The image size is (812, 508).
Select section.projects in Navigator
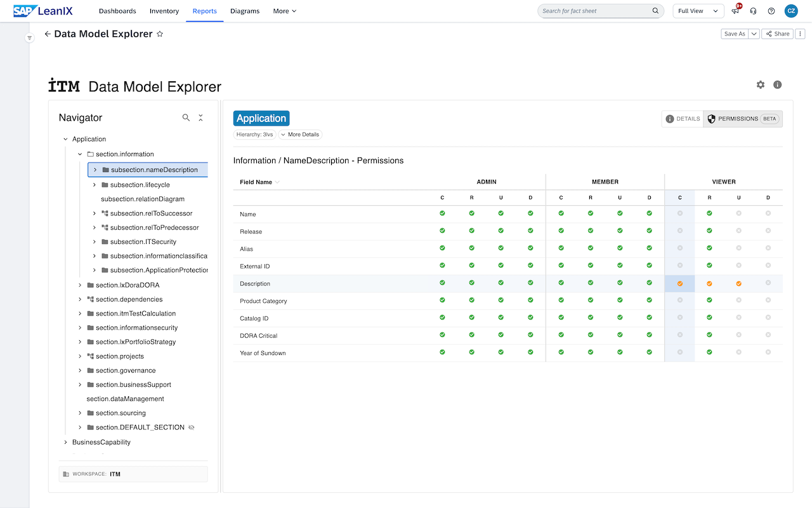click(120, 356)
